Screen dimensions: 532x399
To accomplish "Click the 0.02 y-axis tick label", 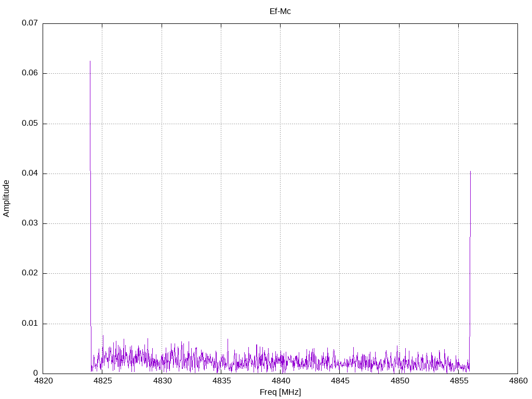I will point(30,273).
